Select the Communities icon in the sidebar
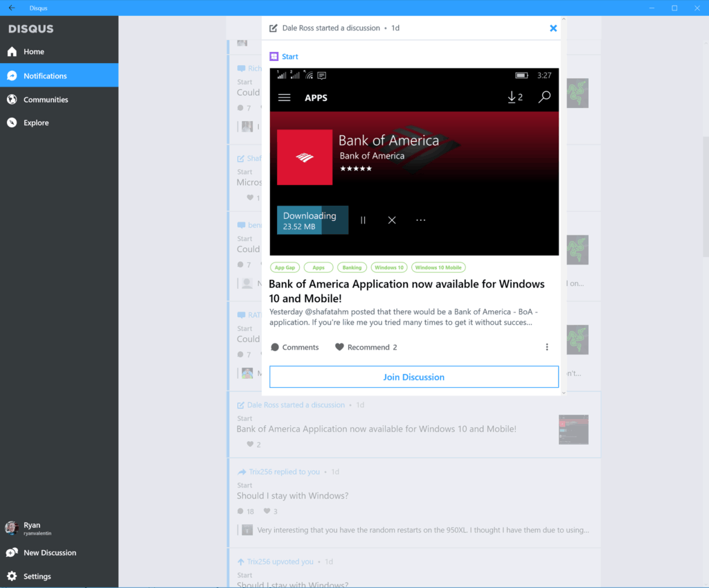The height and width of the screenshot is (588, 709). coord(11,99)
